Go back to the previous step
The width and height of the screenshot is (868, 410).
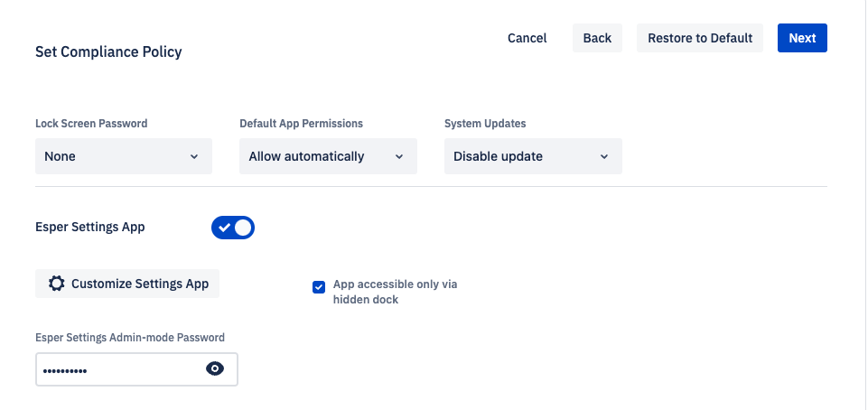[597, 38]
